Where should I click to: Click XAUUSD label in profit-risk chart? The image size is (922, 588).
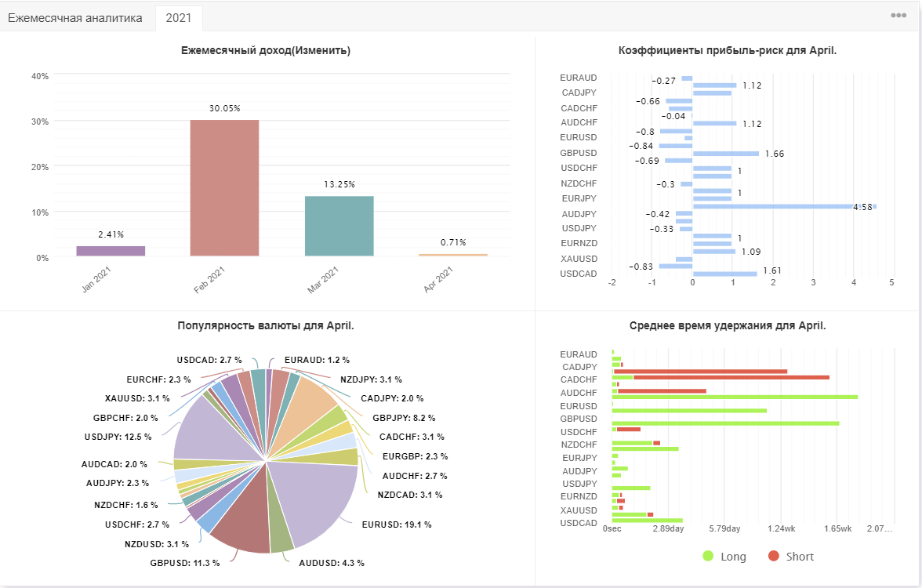(579, 259)
